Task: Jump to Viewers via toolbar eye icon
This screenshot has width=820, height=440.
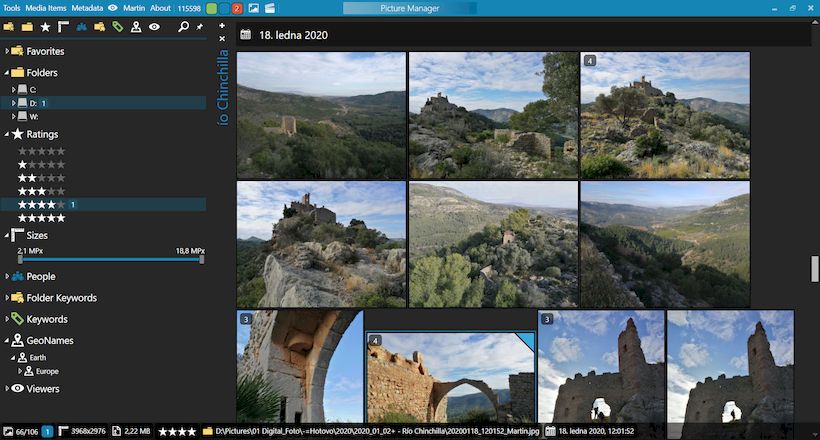Action: [154, 27]
